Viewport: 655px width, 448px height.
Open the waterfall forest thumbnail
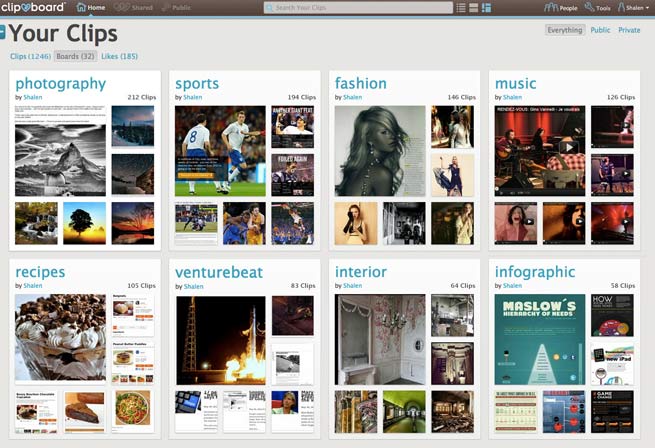tap(36, 223)
